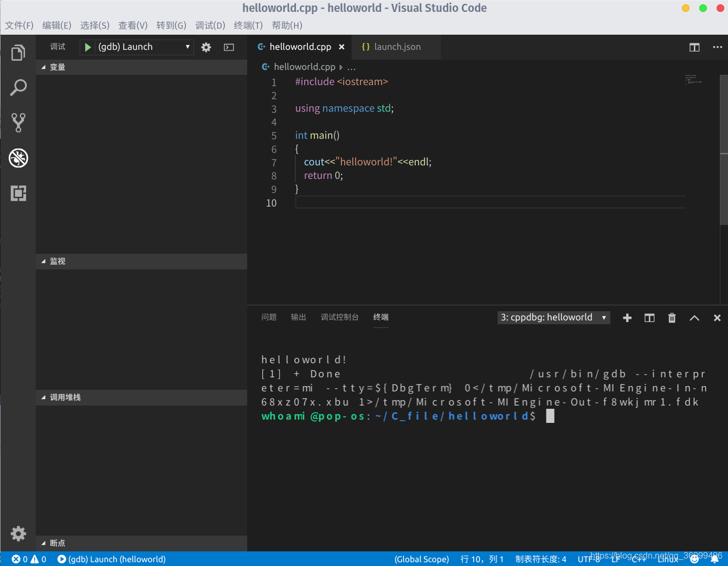Open the Extensions view

coord(18,193)
